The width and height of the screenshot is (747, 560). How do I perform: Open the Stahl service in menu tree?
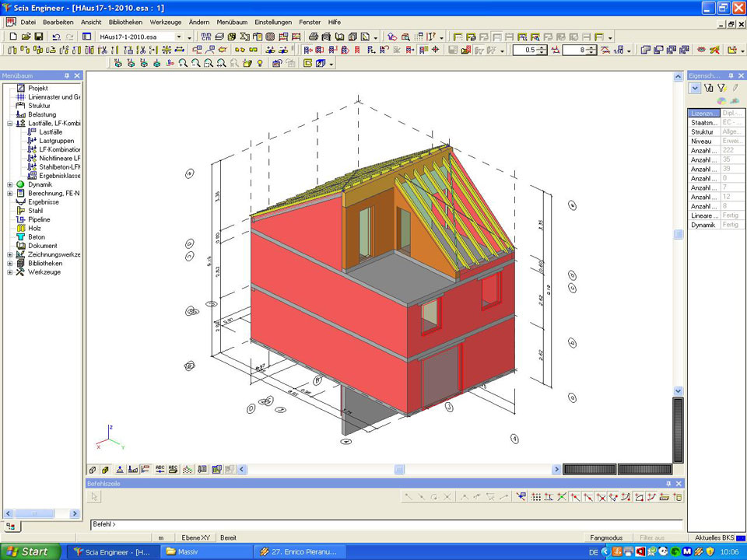coord(36,210)
